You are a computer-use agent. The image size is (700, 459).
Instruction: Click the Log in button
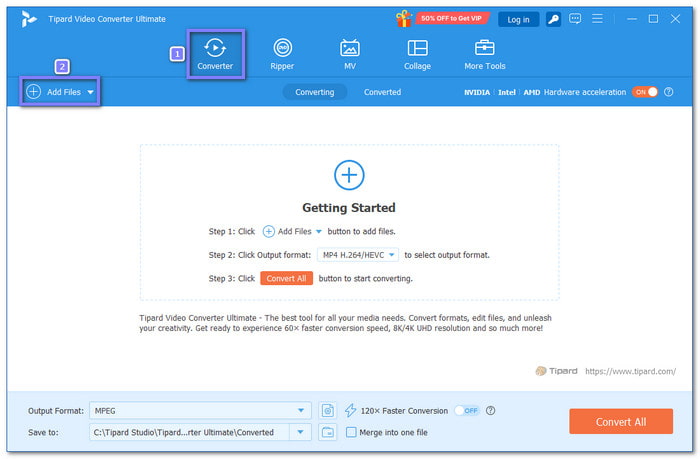[x=518, y=19]
